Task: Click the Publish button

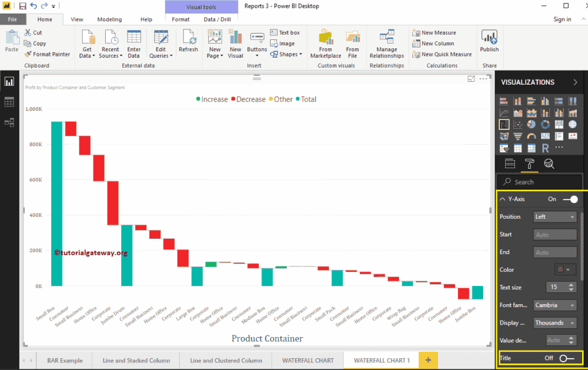Action: click(489, 41)
